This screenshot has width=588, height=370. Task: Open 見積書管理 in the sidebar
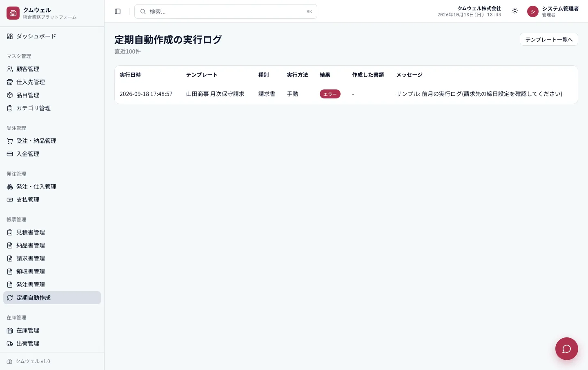click(52, 232)
